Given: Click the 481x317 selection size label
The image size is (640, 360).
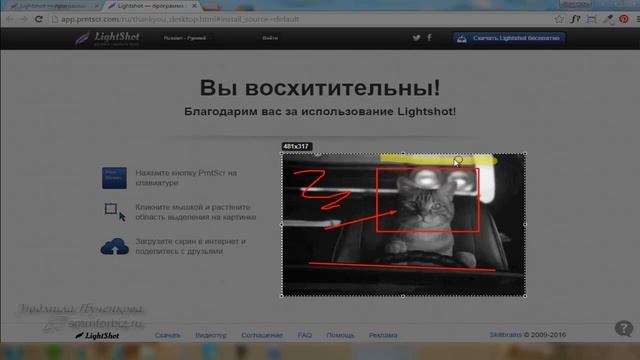Looking at the screenshot, I should 297,146.
